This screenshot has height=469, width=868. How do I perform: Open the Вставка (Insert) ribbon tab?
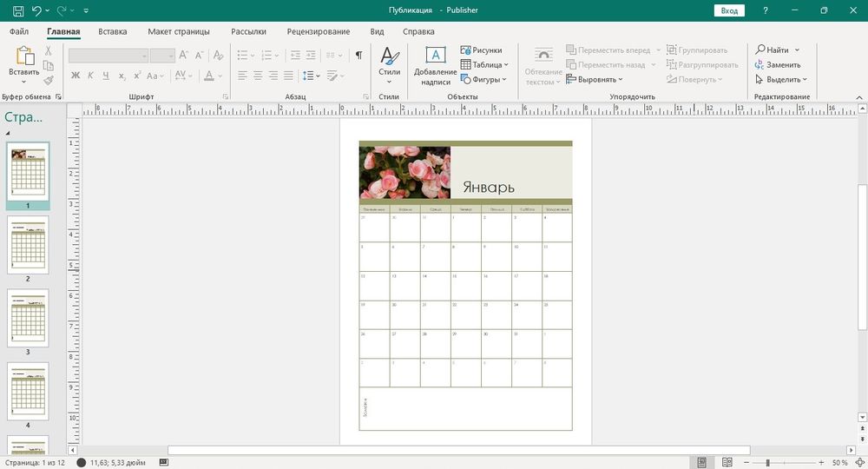coord(113,31)
